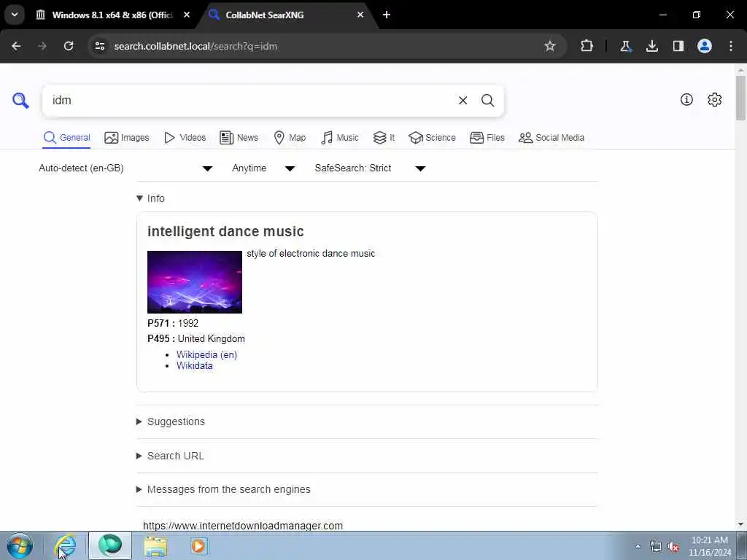Switch to the Music category
Screen dimensions: 747x560
point(340,138)
